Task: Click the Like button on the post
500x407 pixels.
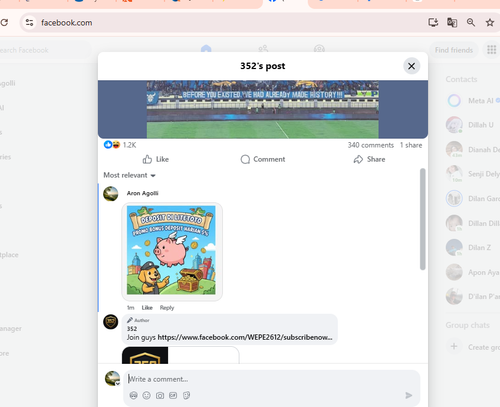Action: (156, 159)
